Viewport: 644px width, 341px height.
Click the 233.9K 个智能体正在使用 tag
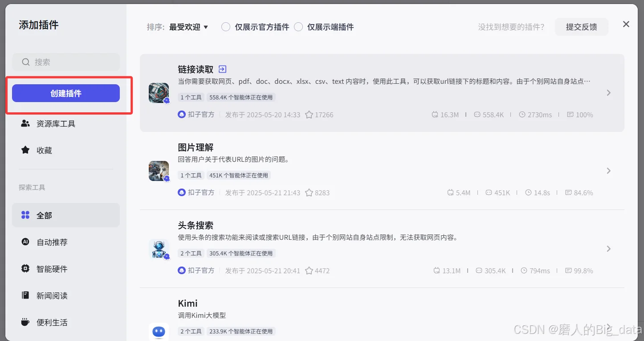click(x=241, y=331)
